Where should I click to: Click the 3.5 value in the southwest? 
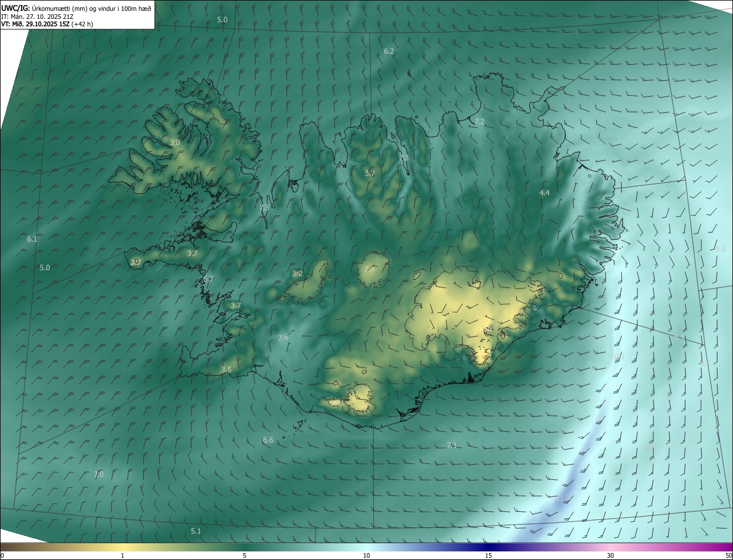click(226, 370)
